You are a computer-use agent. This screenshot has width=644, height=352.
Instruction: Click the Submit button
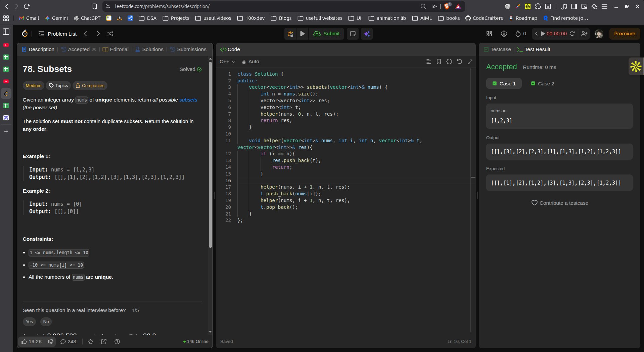327,34
